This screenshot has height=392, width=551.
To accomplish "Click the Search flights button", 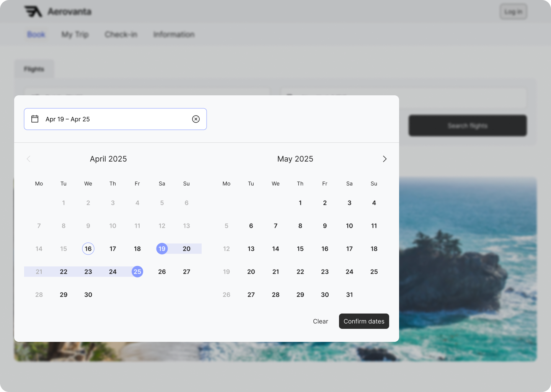I will [x=468, y=126].
